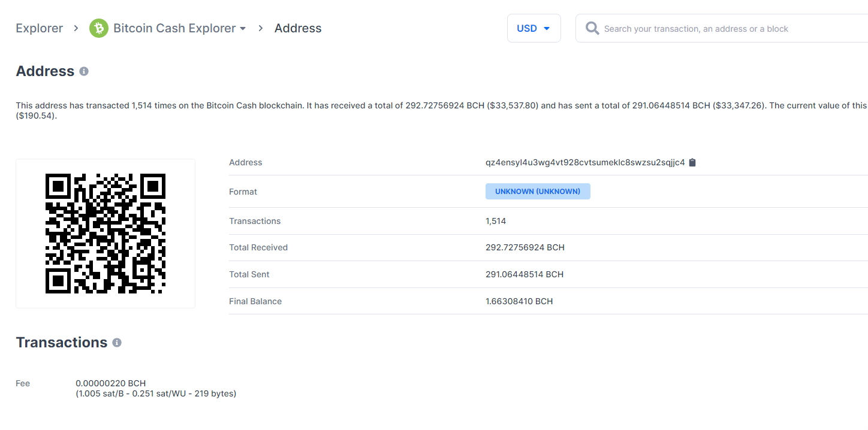
Task: Click the magnifier search icon
Action: click(592, 28)
